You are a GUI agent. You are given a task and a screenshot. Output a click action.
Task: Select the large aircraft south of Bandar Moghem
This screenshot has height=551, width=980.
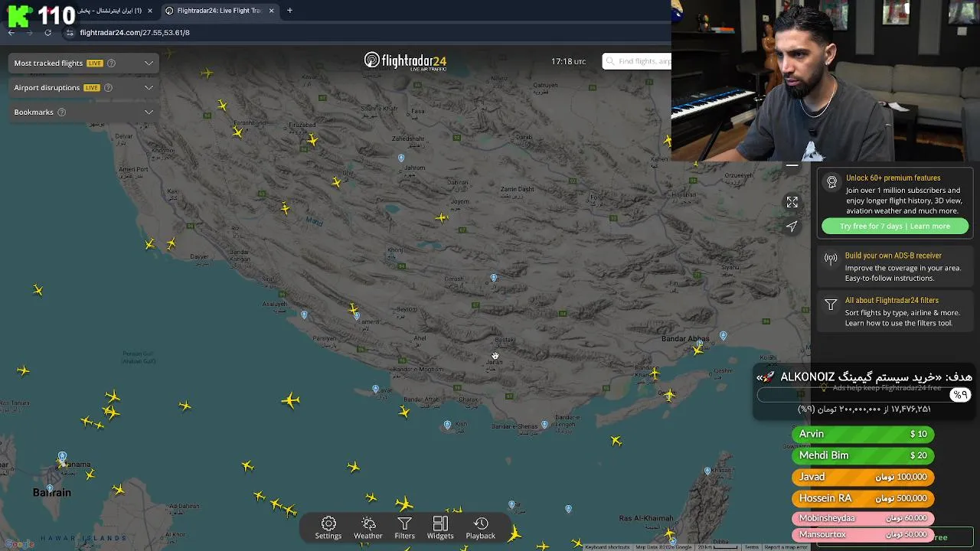290,400
